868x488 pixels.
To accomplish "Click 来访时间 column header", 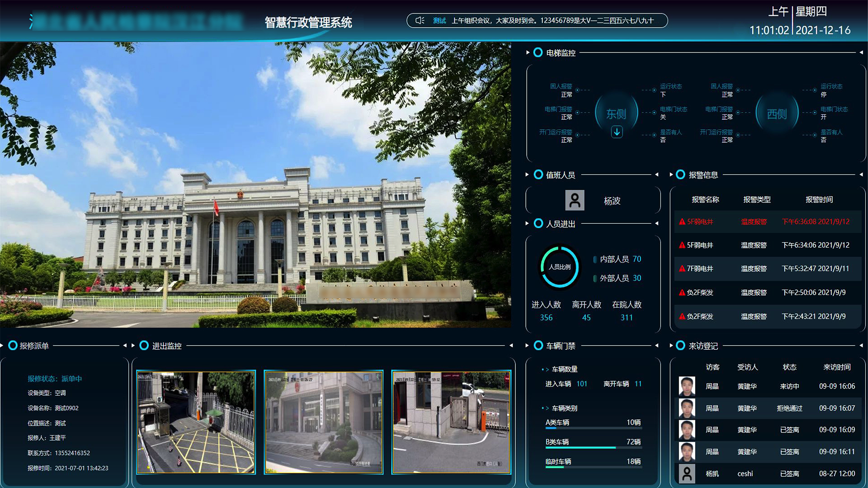I will pos(837,367).
